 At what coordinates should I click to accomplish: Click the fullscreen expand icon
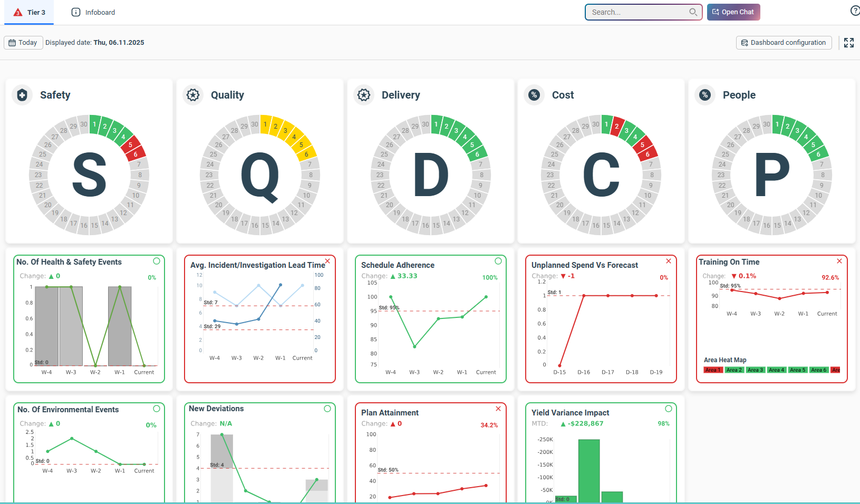click(849, 43)
